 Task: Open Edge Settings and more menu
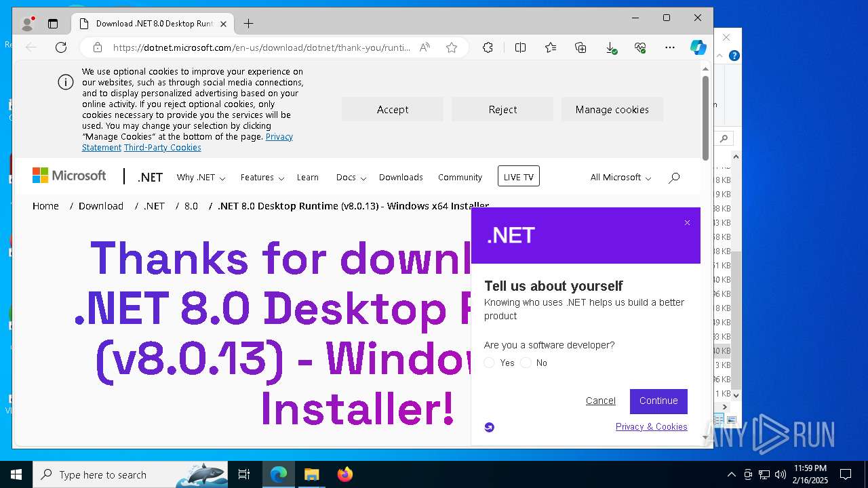[x=670, y=47]
